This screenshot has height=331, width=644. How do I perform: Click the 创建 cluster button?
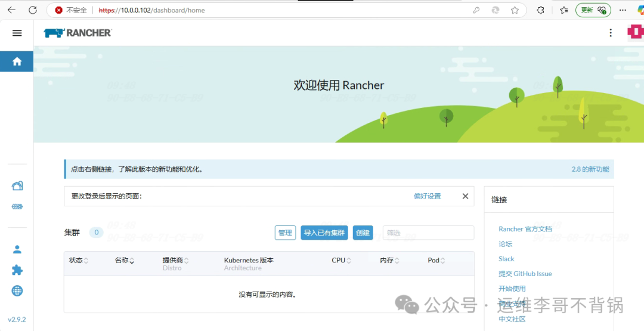coord(363,233)
